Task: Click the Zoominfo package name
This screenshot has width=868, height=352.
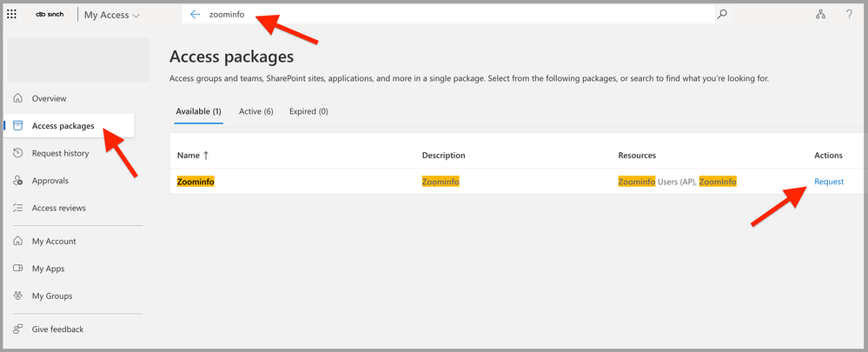Action: click(x=195, y=182)
